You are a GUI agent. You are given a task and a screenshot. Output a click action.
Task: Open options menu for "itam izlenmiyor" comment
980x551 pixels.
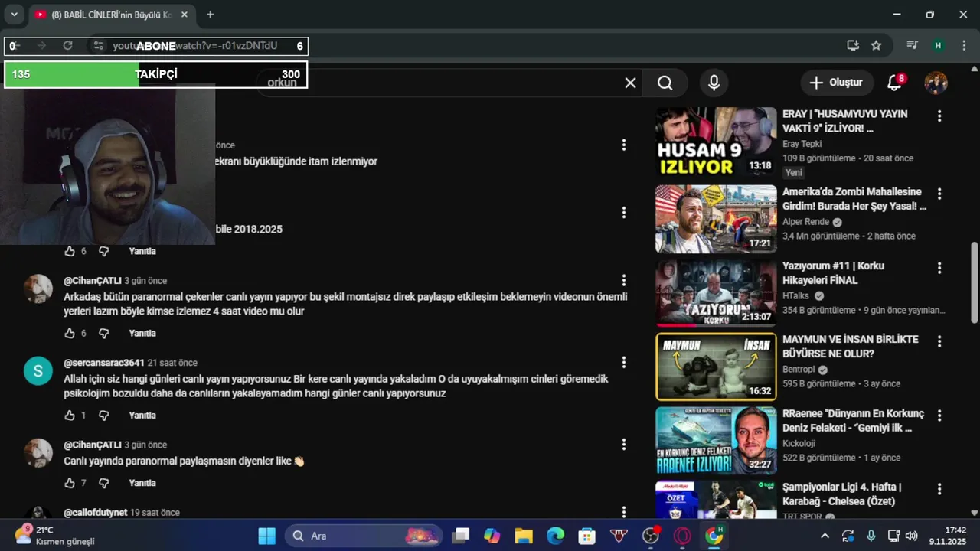point(624,145)
